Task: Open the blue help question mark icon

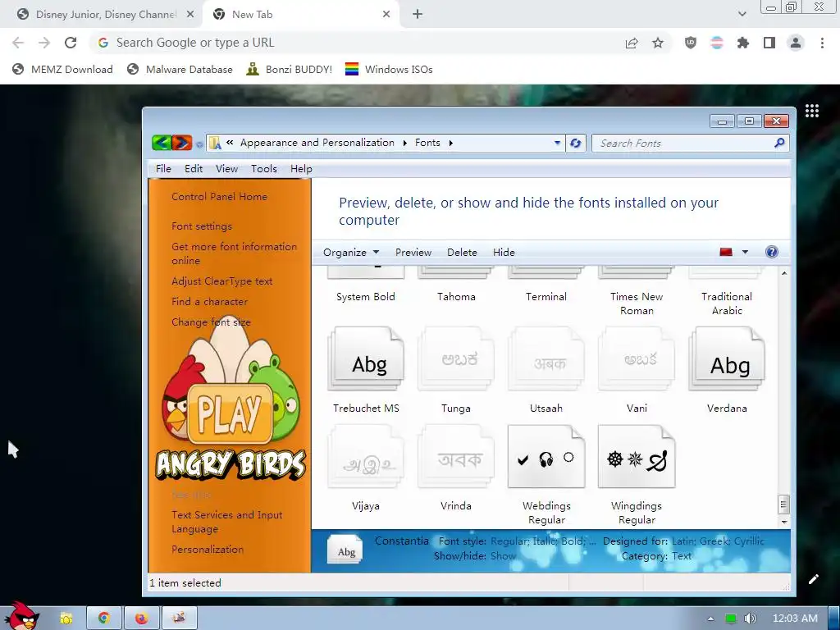Action: (771, 252)
